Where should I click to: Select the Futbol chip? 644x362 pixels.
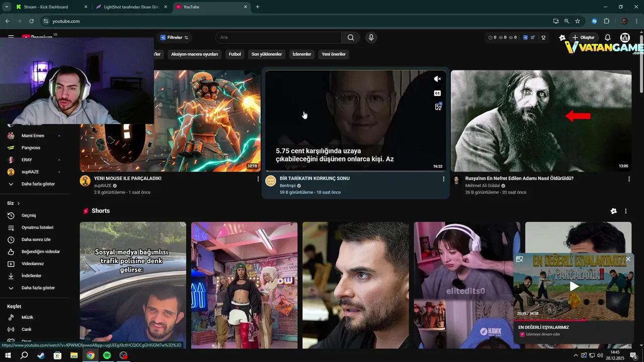(x=234, y=54)
